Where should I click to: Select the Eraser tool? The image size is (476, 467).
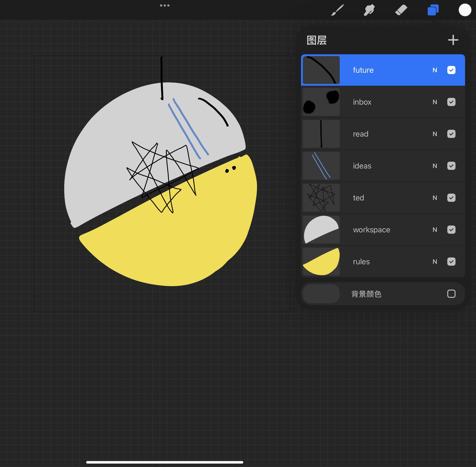[401, 10]
